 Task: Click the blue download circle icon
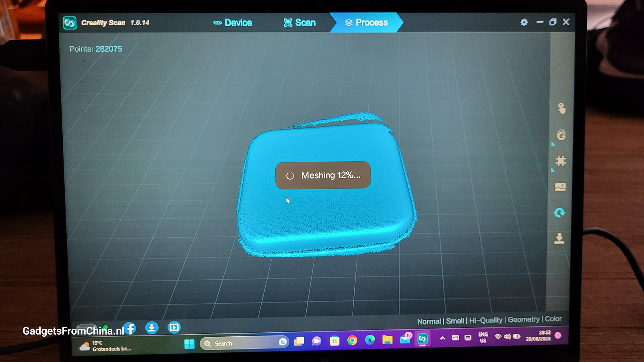[152, 328]
